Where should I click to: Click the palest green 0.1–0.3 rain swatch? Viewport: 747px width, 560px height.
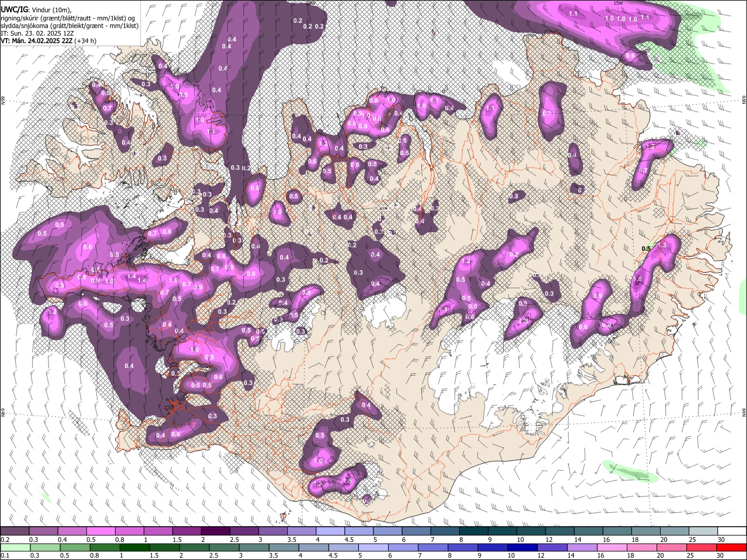point(15,547)
